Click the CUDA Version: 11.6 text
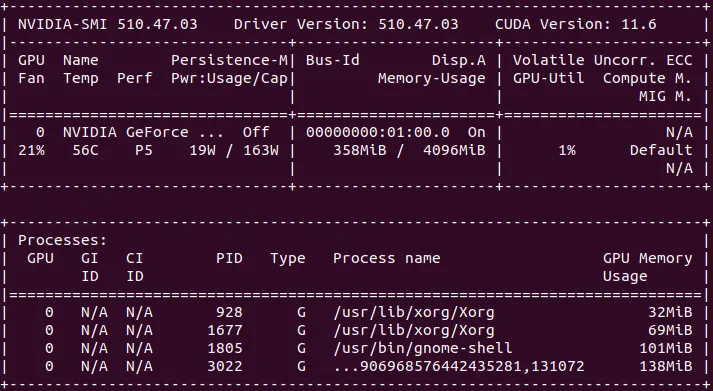Image resolution: width=713 pixels, height=391 pixels. 576,24
